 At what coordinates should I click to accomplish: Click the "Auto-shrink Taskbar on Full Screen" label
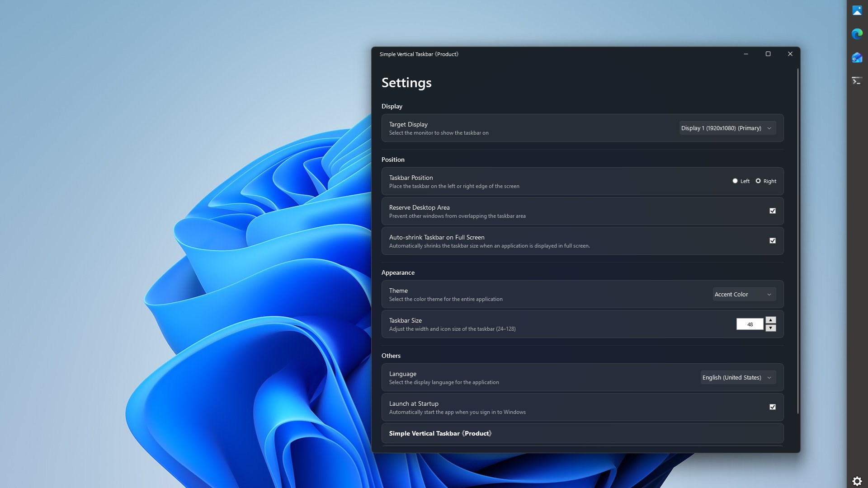click(x=437, y=237)
